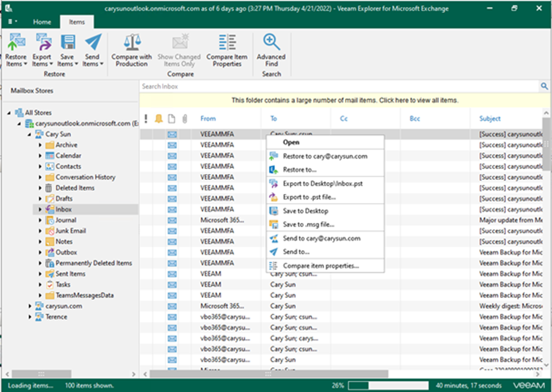Sort by the attachment paperclip column
The image size is (552, 392).
(x=185, y=119)
